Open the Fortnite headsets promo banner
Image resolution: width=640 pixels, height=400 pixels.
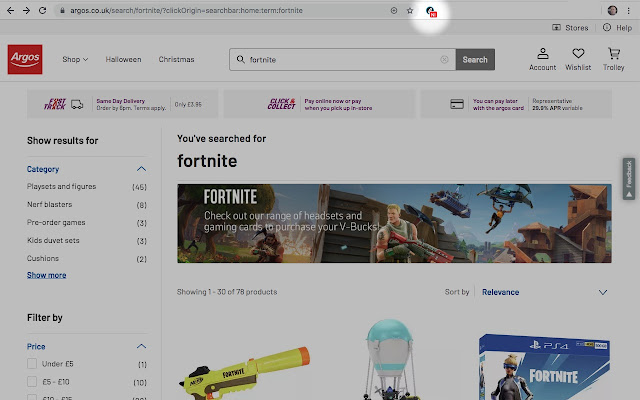[394, 223]
